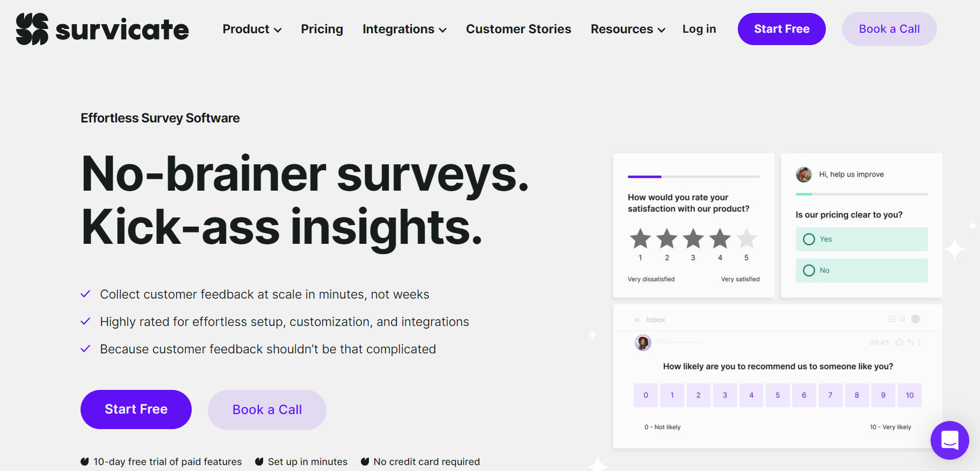Select score 7 on the recommendation scale
This screenshot has width=980, height=471.
click(x=830, y=395)
